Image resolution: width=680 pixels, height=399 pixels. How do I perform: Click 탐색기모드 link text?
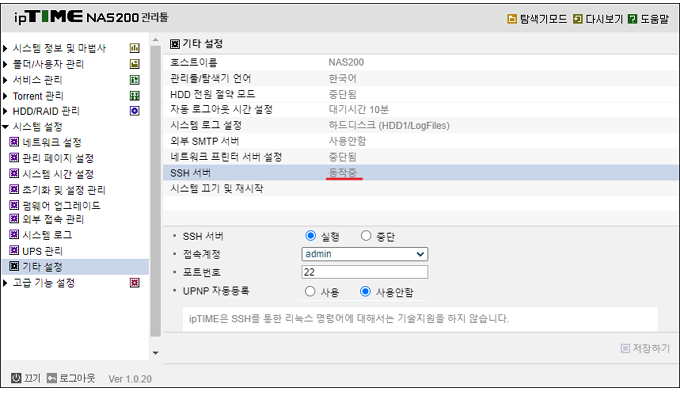[x=543, y=19]
